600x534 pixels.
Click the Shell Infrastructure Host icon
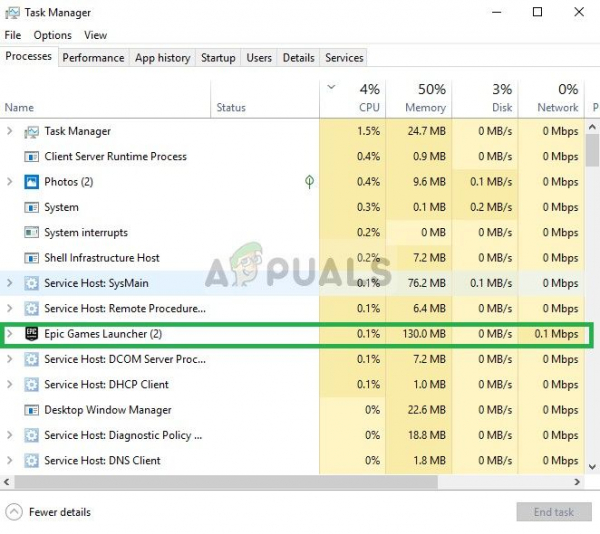31,258
